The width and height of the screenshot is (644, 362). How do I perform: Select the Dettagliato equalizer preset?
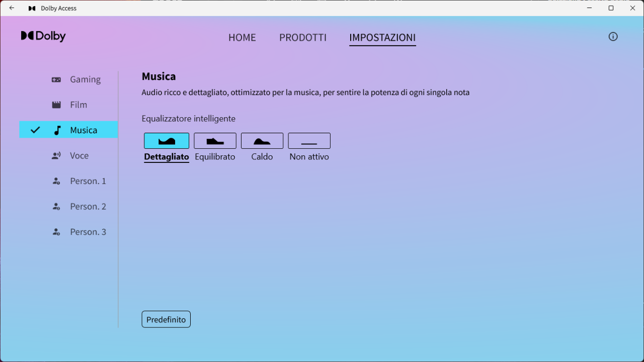tap(167, 141)
